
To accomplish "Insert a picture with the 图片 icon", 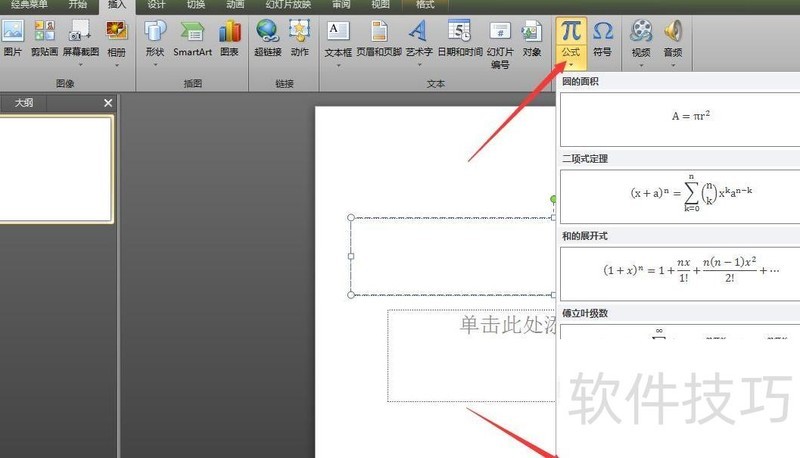I will (12, 31).
